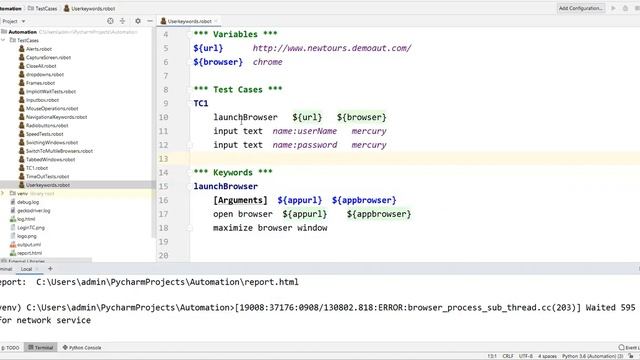Viewport: 640px width, 360px height.
Task: Click the Run arrow icon in toolbar
Action: [613, 8]
